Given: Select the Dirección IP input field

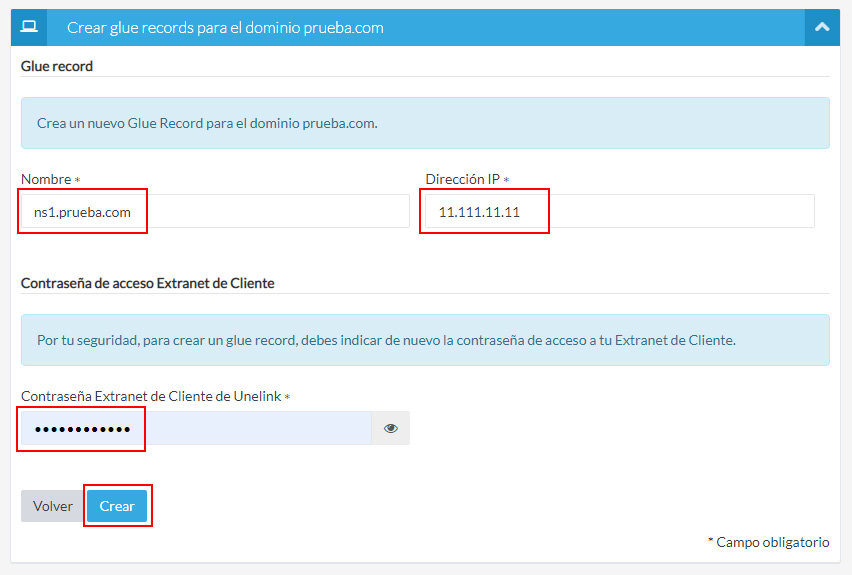Looking at the screenshot, I should [x=619, y=212].
